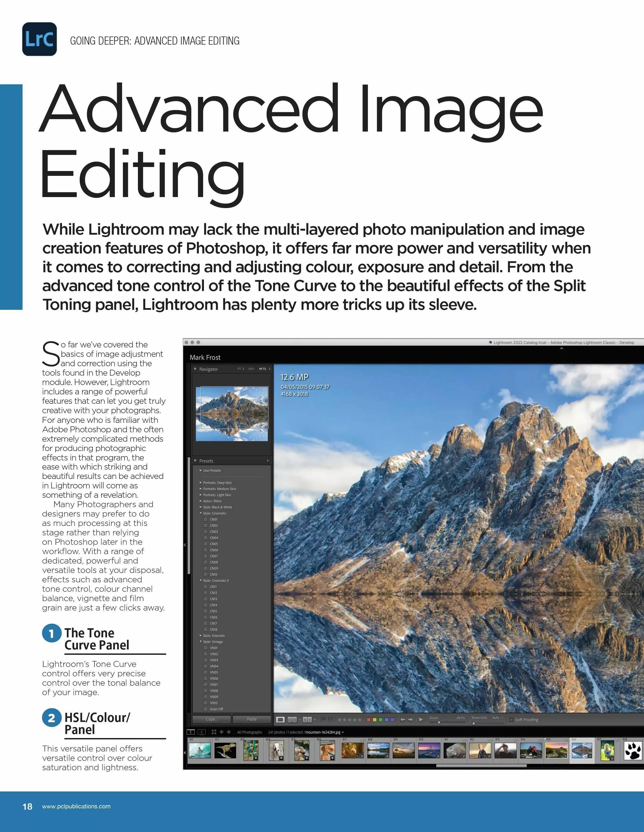Click the filmstrip horizontal scrollbar
This screenshot has width=644, height=832.
click(x=481, y=765)
